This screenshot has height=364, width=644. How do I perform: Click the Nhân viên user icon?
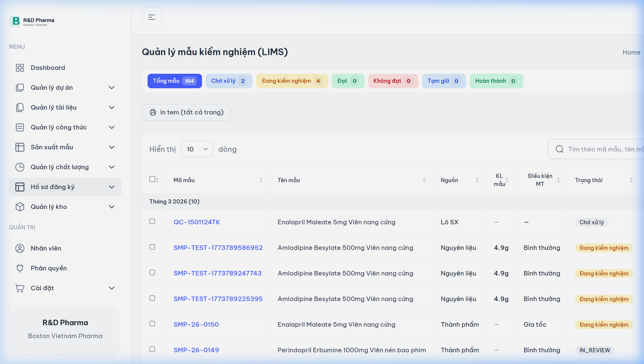pos(20,248)
